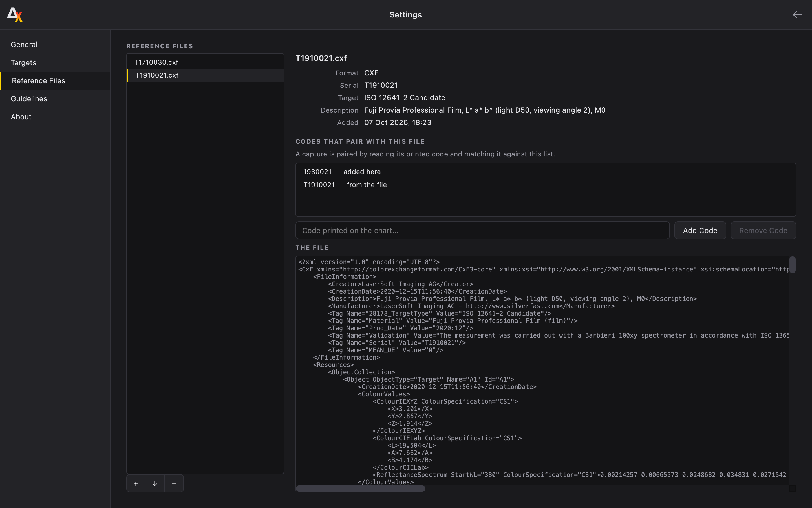Add a reference file with the plus button
This screenshot has width=812, height=508.
click(x=136, y=483)
